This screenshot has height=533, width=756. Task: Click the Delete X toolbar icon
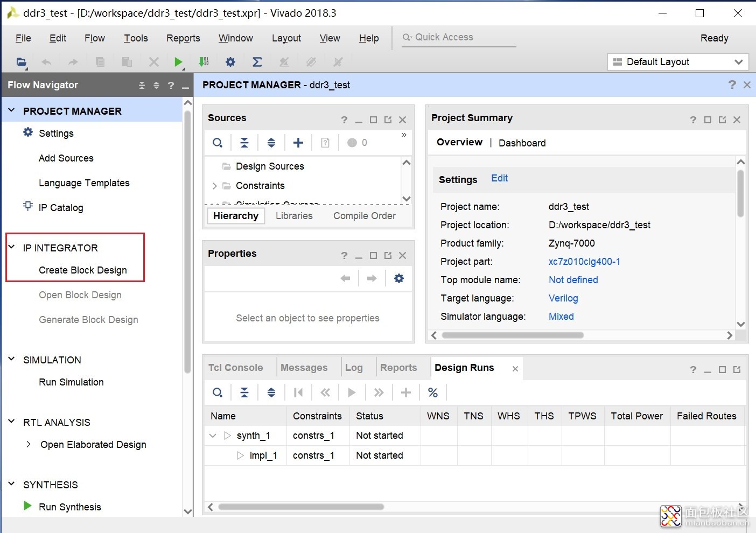(154, 62)
